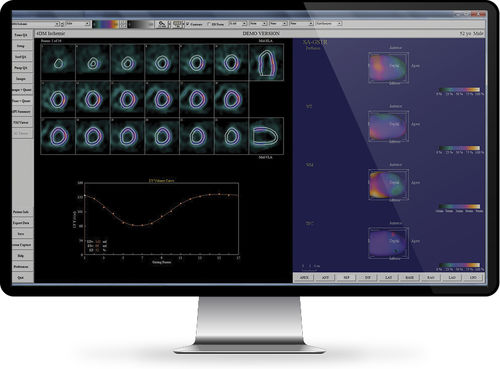Open the Images + Quant view

point(22,90)
